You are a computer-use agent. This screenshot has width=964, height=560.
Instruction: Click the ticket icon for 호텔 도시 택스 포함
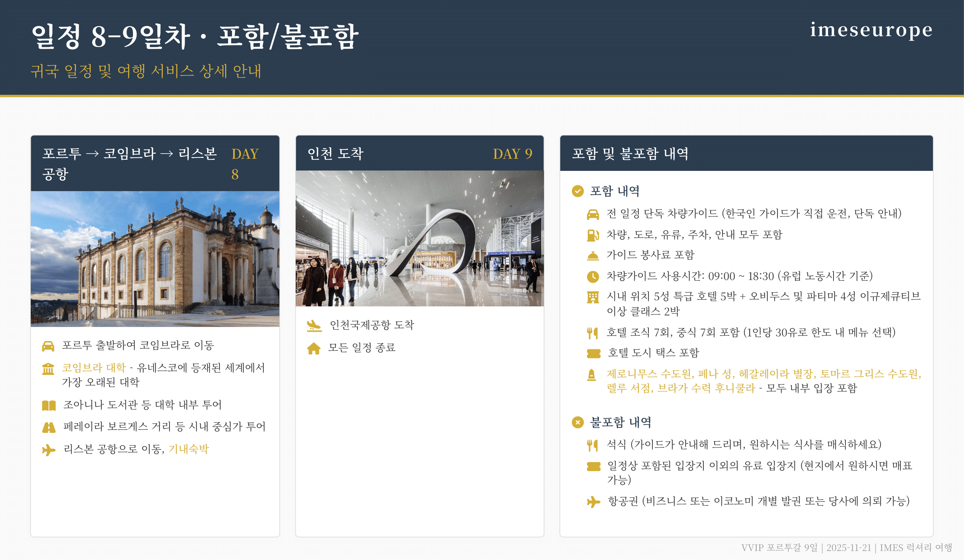[x=593, y=353]
